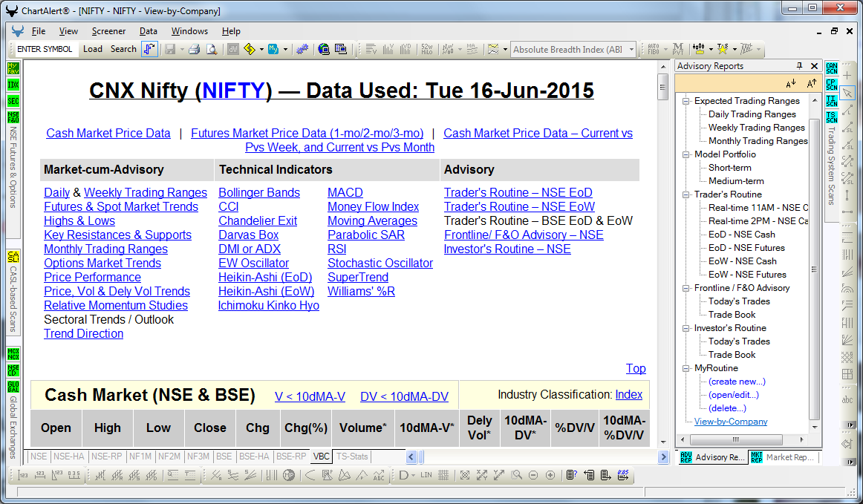Open the NSE F&O sidebar icon
This screenshot has width=863, height=504.
click(13, 117)
